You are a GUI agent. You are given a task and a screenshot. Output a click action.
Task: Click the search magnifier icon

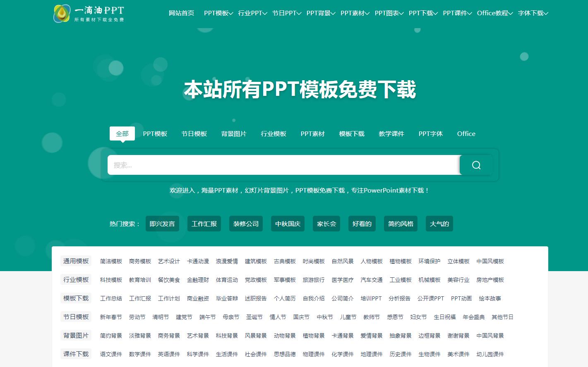point(475,165)
